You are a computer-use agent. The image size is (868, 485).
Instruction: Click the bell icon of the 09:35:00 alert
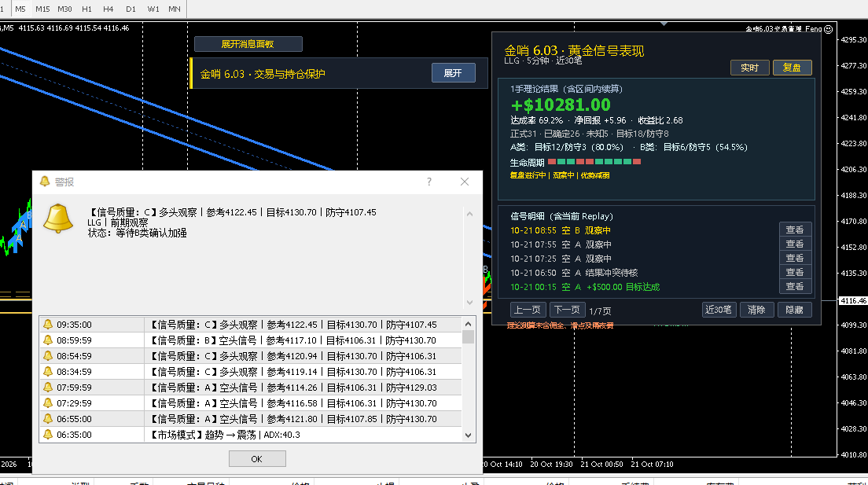tap(48, 325)
